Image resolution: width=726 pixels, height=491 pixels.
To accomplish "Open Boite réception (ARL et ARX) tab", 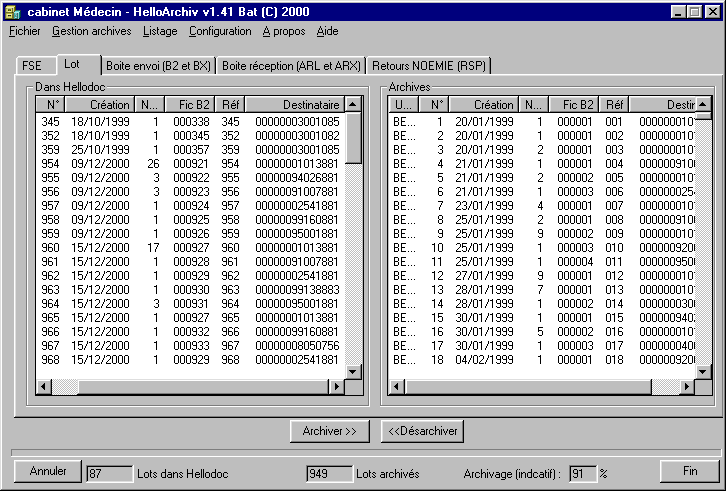I will coord(291,66).
